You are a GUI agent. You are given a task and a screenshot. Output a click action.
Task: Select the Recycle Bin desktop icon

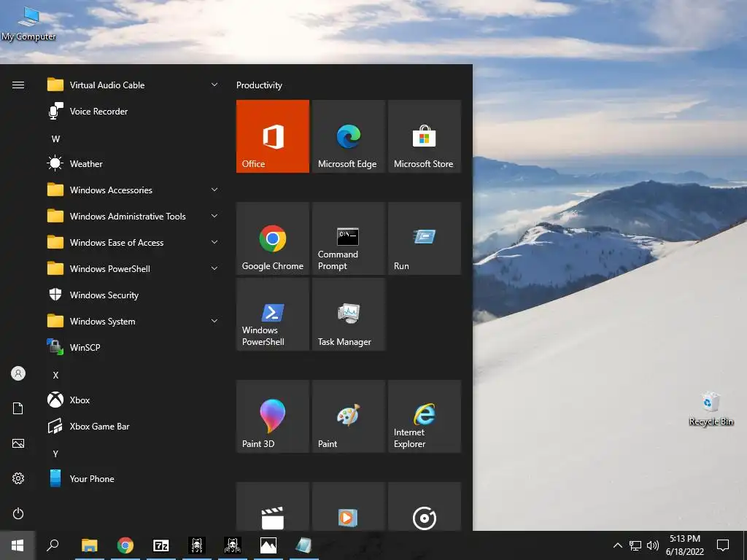[x=711, y=408]
